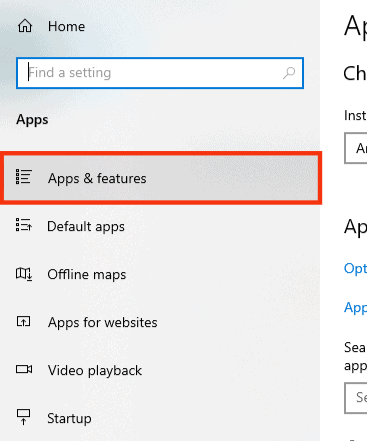Open the app install source dropdown

(x=356, y=148)
